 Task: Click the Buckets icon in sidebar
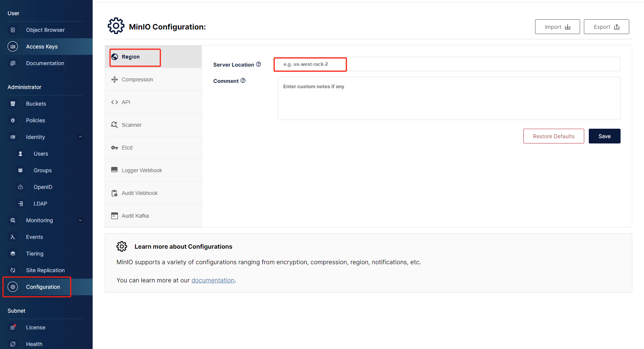coord(13,104)
